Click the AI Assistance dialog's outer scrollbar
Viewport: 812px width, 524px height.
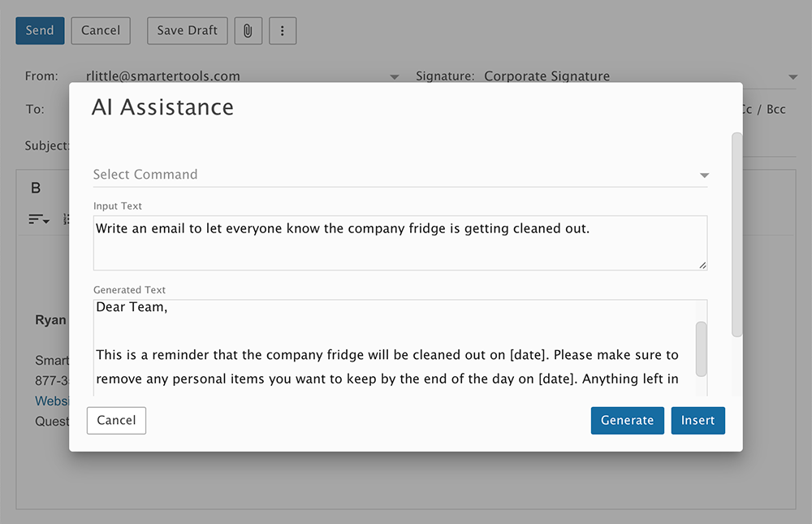coord(736,235)
